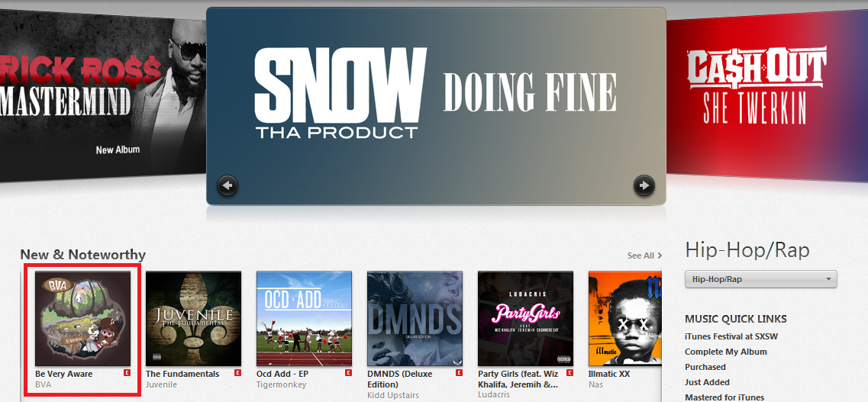The height and width of the screenshot is (402, 868).
Task: Go to previous banner with left arrow
Action: point(227,185)
